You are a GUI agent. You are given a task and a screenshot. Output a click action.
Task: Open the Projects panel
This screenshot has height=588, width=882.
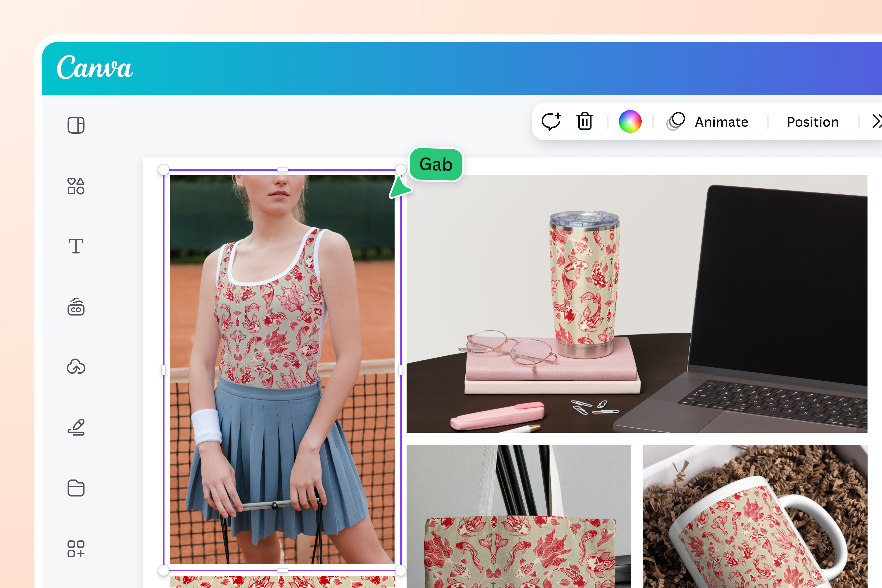76,488
